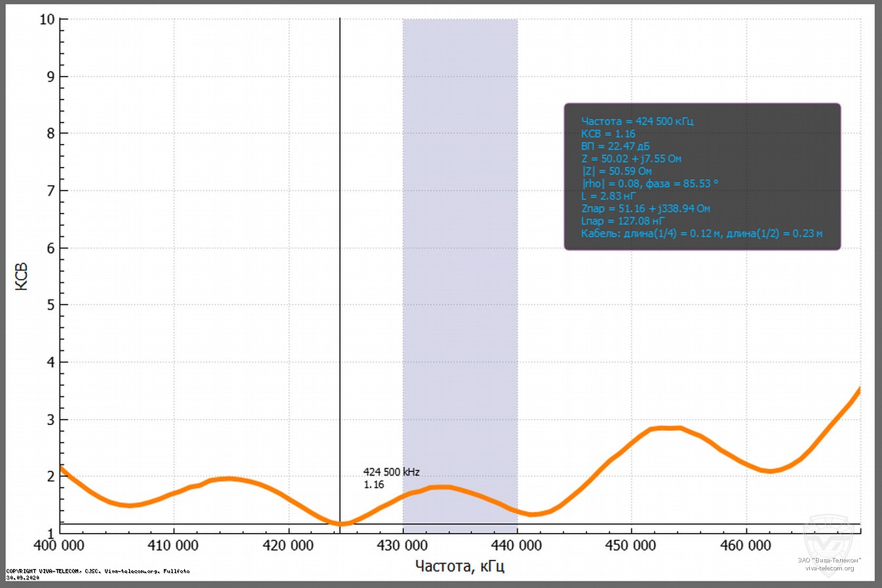The image size is (882, 588).
Task: Click the "КСВ" y-axis title
Action: [x=22, y=276]
